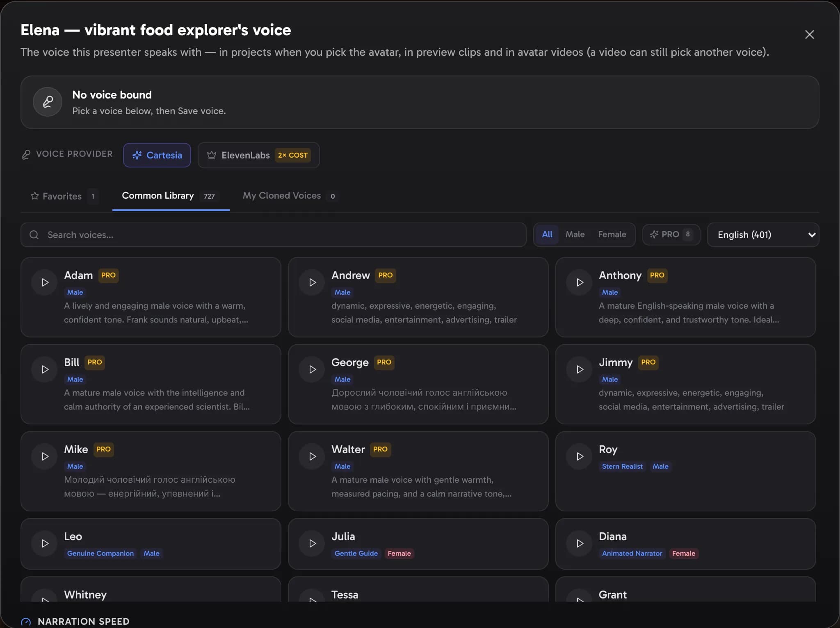This screenshot has width=840, height=628.
Task: Select the Whitney voice card
Action: point(151,589)
